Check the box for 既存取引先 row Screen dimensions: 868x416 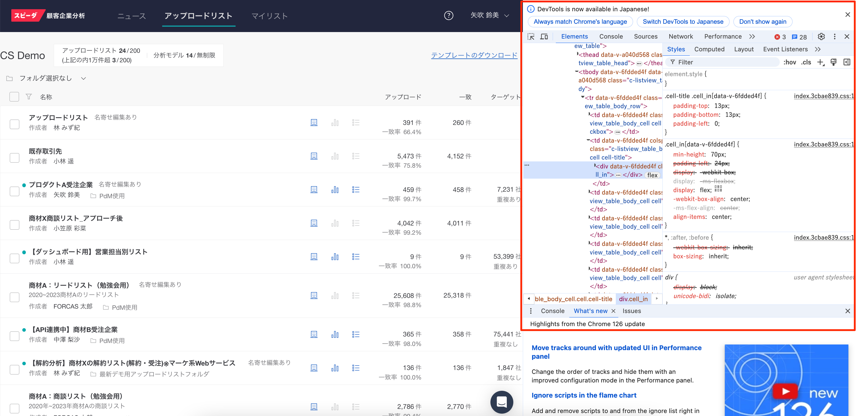(x=15, y=158)
